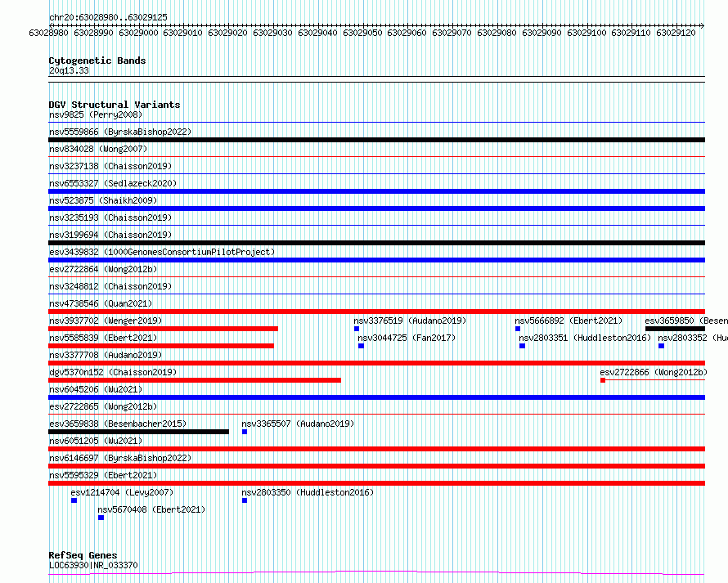Click the Cytogenetic Bands track title
Screen dimensions: 728x583
coord(97,61)
